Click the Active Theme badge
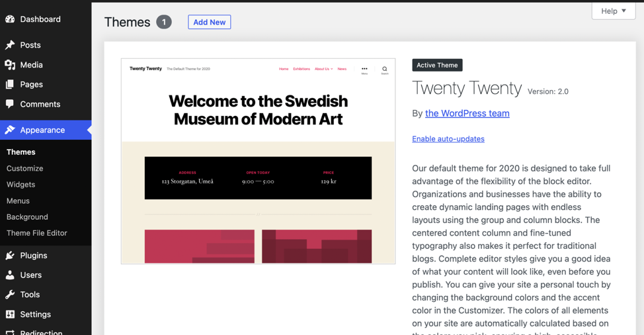The image size is (644, 335). (438, 65)
